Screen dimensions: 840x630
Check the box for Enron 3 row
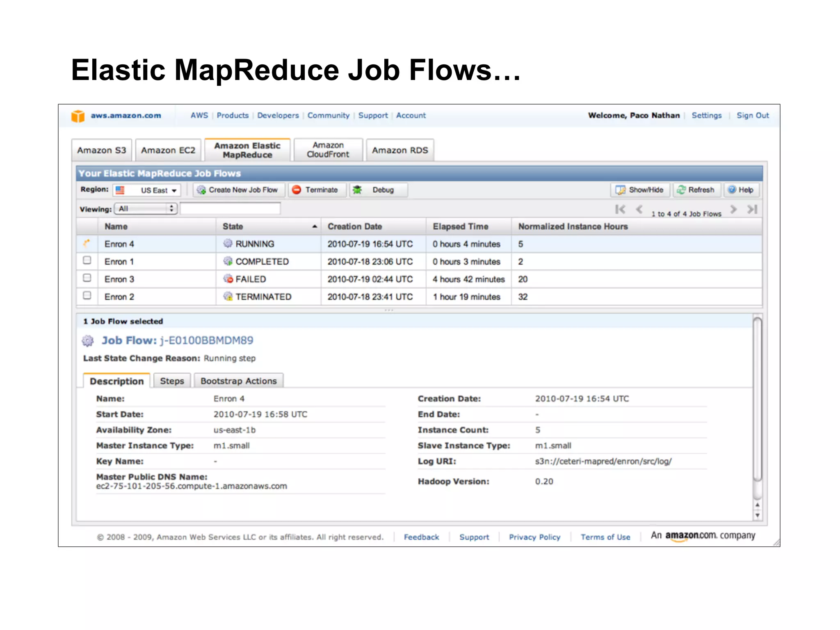[87, 278]
